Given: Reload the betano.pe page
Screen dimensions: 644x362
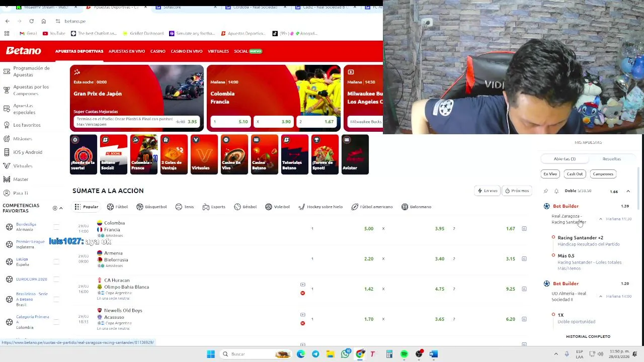Looking at the screenshot, I should [x=31, y=21].
